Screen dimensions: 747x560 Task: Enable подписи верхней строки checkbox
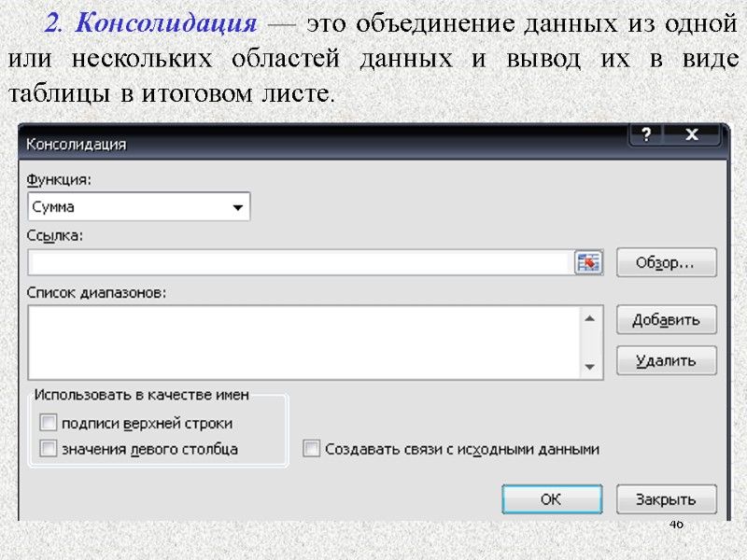coord(49,423)
